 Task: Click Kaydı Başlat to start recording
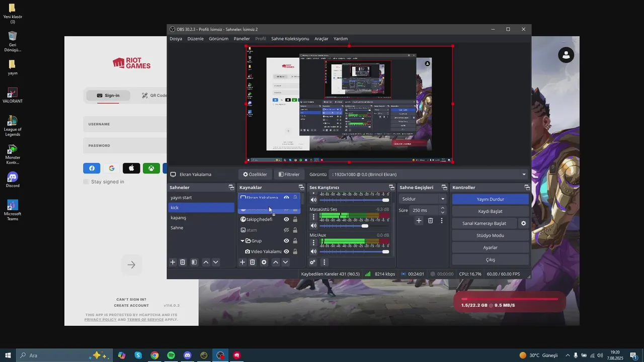(491, 211)
